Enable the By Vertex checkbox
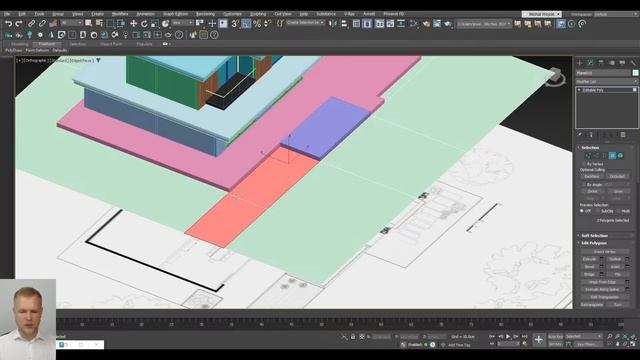 pyautogui.click(x=584, y=164)
